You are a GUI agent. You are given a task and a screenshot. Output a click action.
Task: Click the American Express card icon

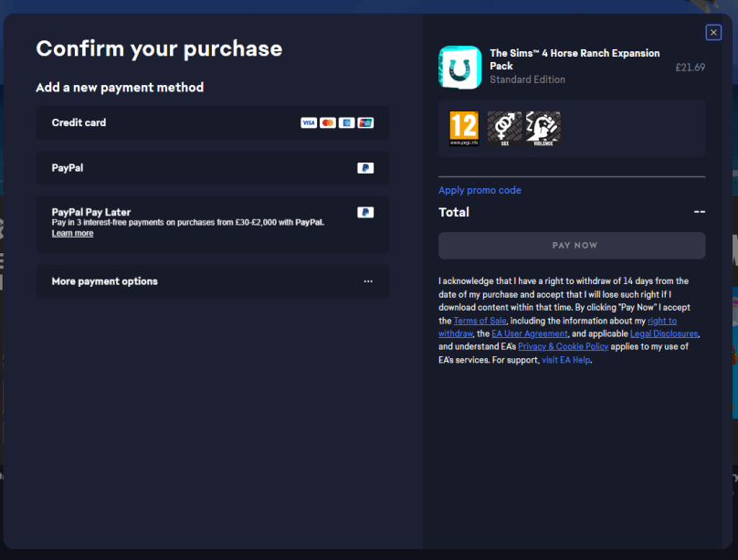coord(346,122)
